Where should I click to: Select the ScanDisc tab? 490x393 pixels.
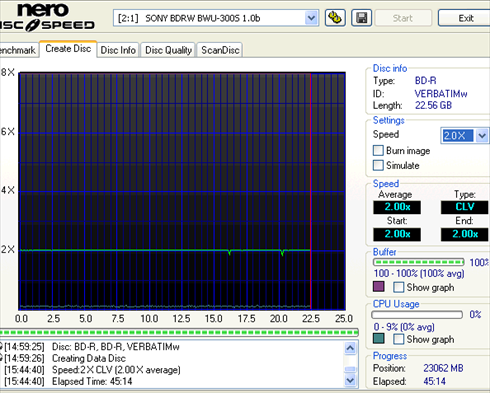tap(220, 50)
